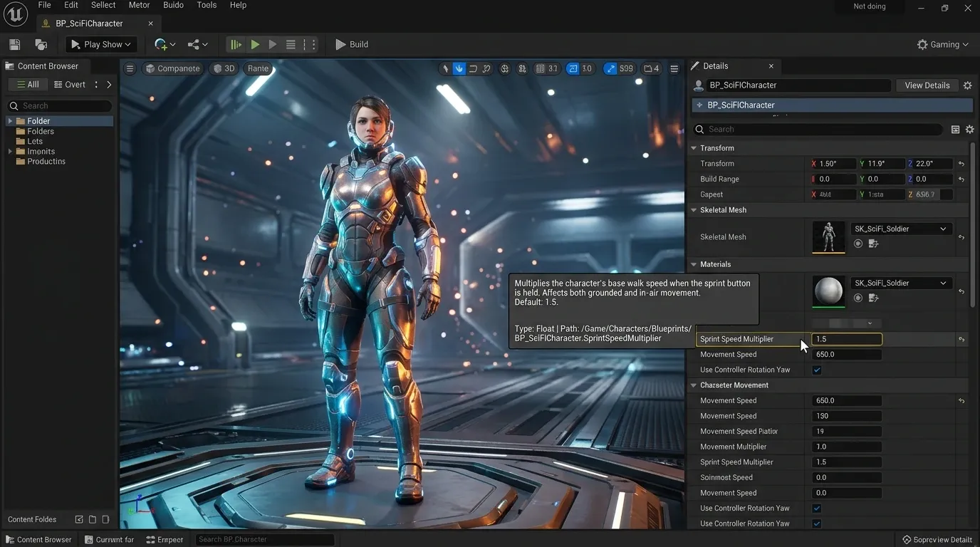Click Sprint Speed Multiplier highlighted 1.5 field

point(847,339)
